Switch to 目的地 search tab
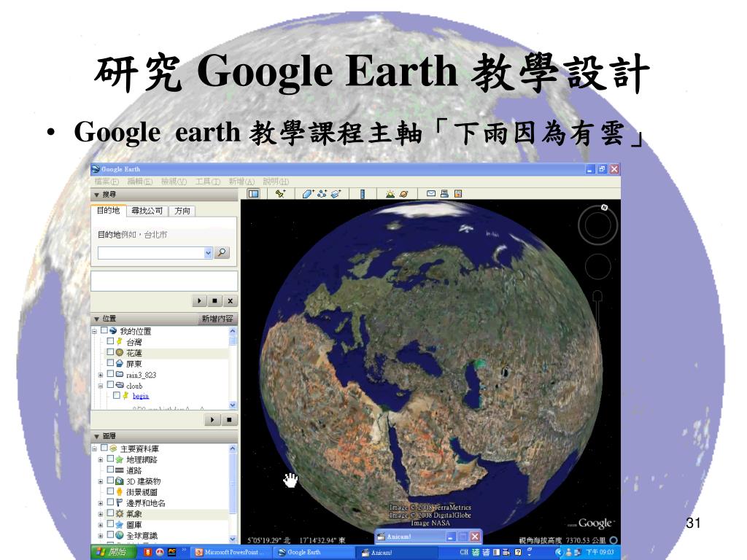The height and width of the screenshot is (560, 747). (x=108, y=211)
